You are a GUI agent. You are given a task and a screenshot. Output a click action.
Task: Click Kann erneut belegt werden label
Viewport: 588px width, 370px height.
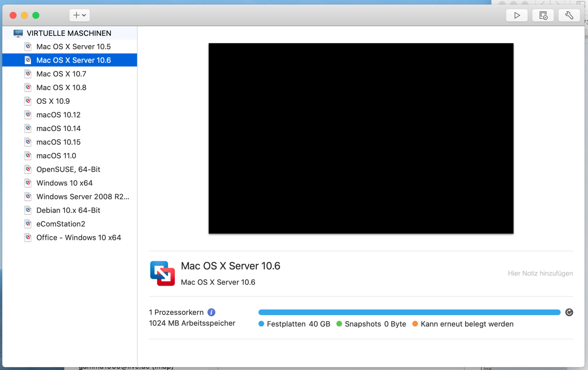[467, 324]
